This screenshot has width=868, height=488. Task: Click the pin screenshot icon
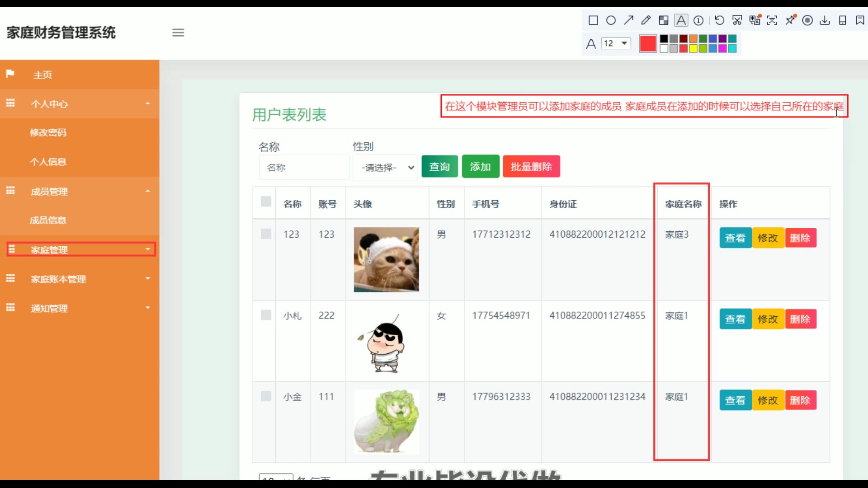pos(790,20)
